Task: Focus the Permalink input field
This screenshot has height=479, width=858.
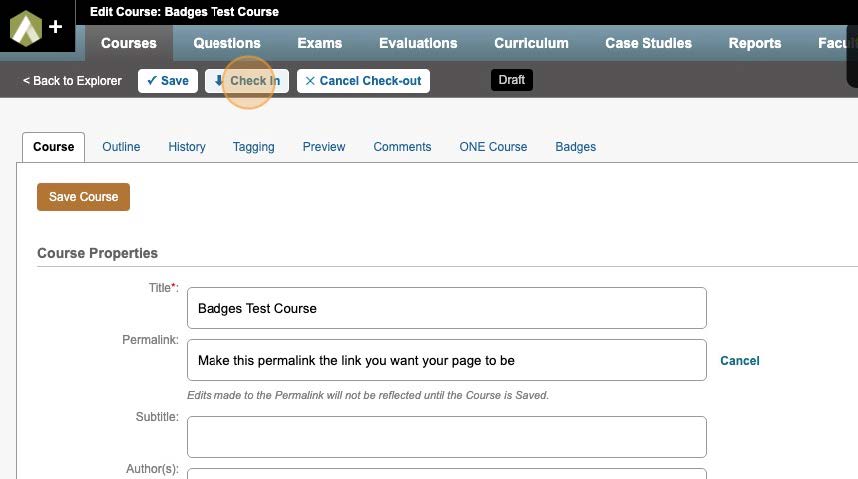Action: 447,360
